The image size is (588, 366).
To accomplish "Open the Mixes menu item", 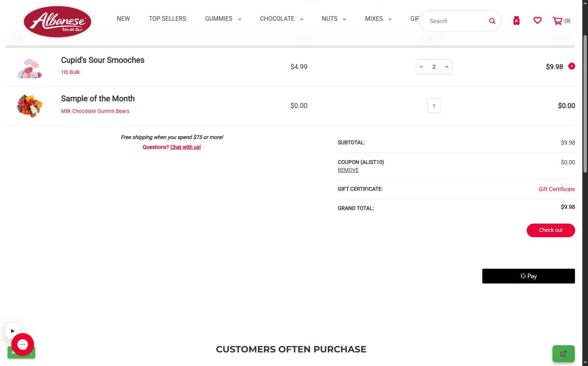I will [374, 19].
